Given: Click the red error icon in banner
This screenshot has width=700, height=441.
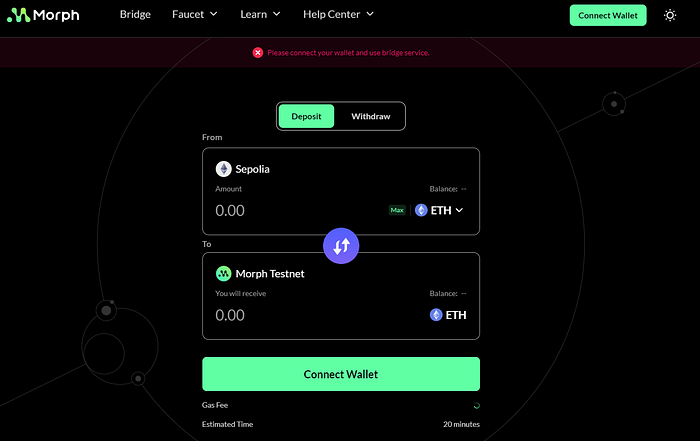Looking at the screenshot, I should point(258,53).
